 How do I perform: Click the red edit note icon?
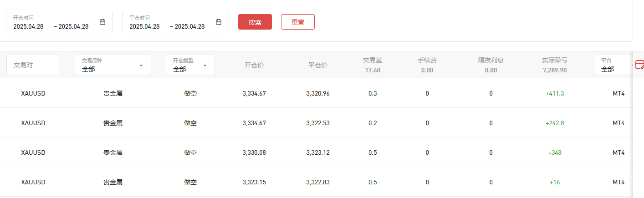tap(639, 65)
